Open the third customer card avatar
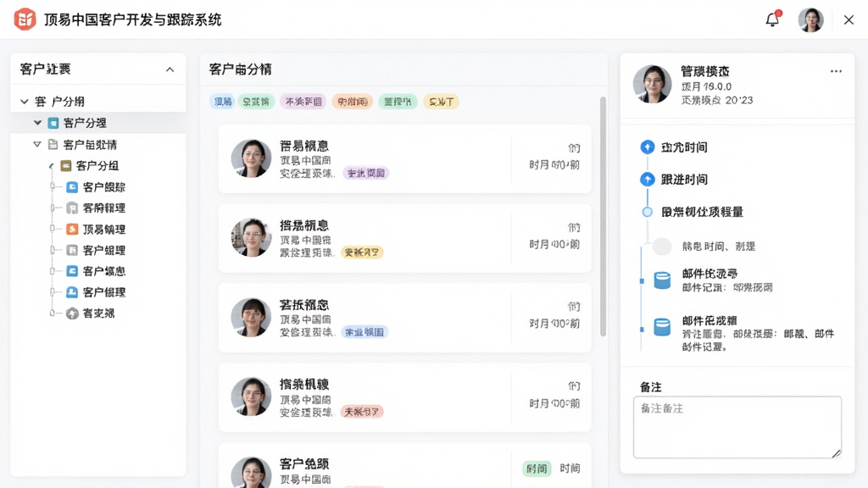 coord(251,317)
